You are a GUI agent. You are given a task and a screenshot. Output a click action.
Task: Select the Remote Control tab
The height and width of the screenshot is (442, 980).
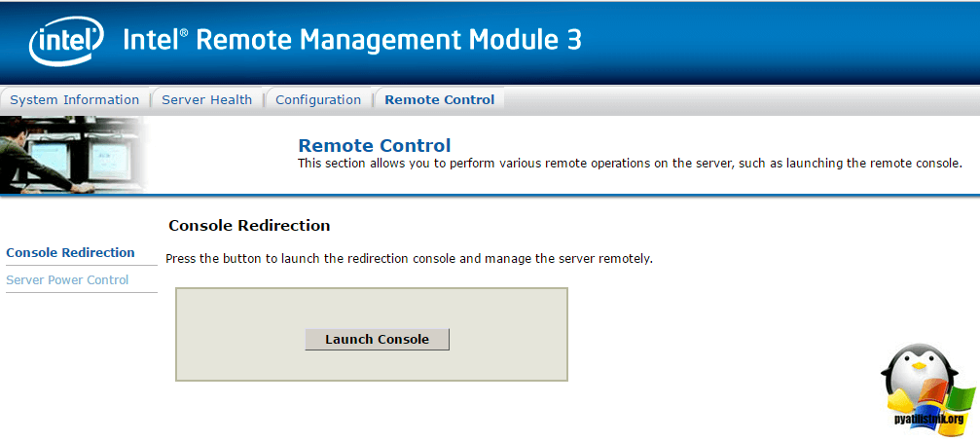point(439,99)
